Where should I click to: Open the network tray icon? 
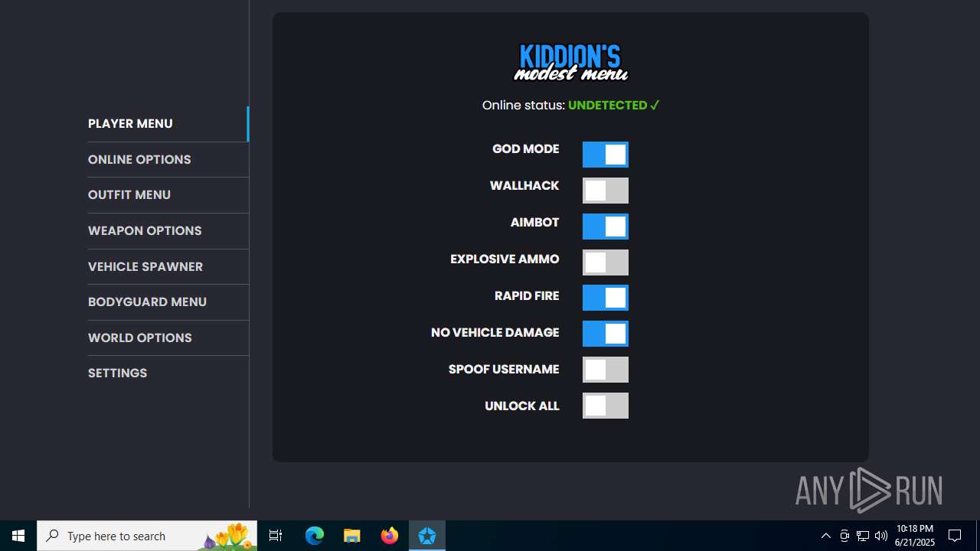point(863,536)
